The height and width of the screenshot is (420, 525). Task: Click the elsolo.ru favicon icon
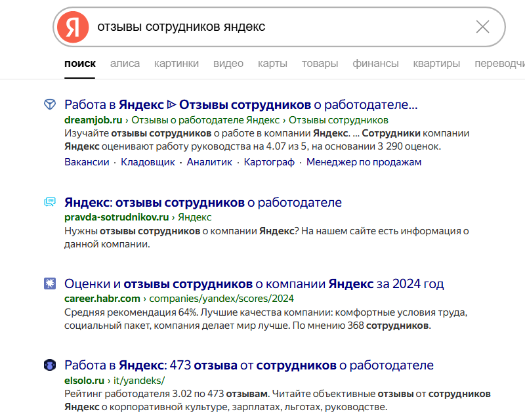[x=50, y=365]
